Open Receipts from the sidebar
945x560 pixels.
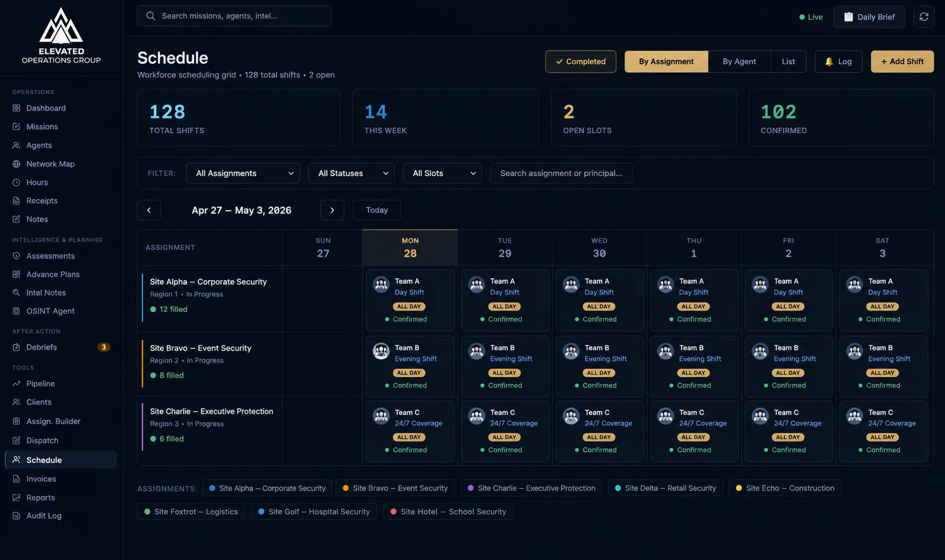coord(61,201)
